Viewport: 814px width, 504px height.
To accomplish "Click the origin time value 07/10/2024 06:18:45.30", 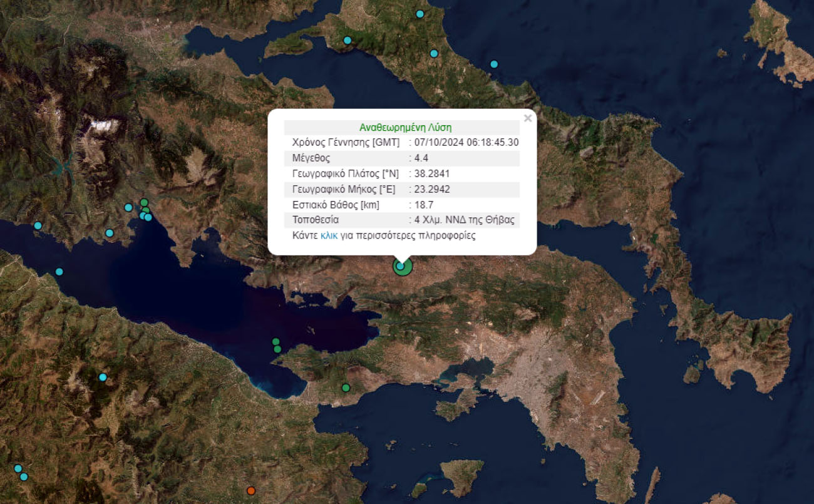I will tap(466, 143).
